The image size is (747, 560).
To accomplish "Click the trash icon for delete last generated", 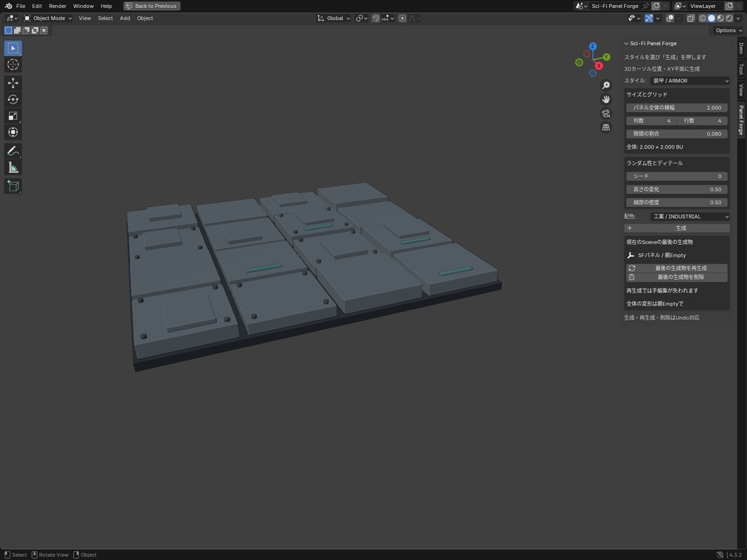I will (632, 276).
